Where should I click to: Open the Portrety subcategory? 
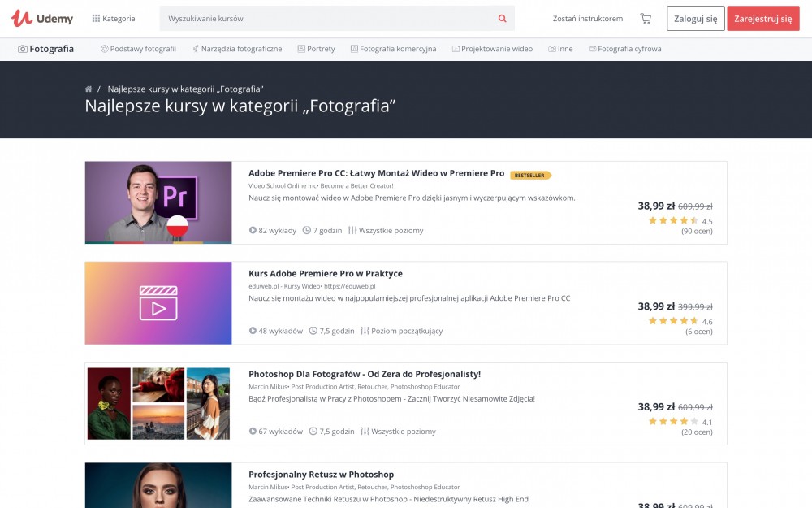pyautogui.click(x=316, y=49)
